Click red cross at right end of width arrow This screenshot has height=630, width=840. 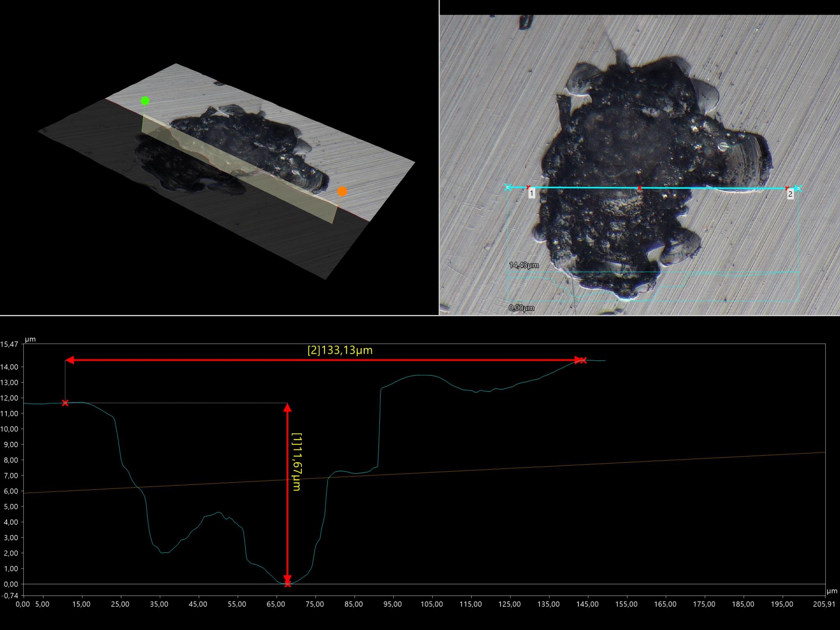[583, 361]
